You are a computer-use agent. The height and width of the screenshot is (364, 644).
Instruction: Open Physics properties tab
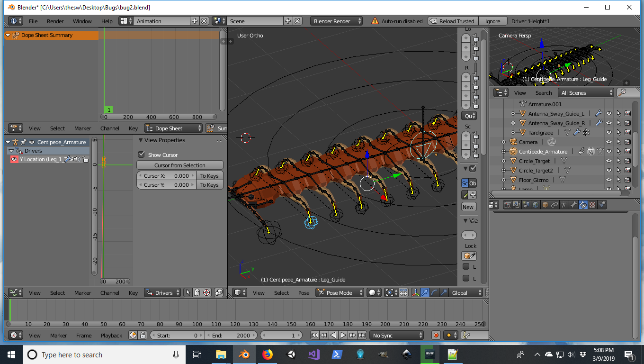[602, 205]
